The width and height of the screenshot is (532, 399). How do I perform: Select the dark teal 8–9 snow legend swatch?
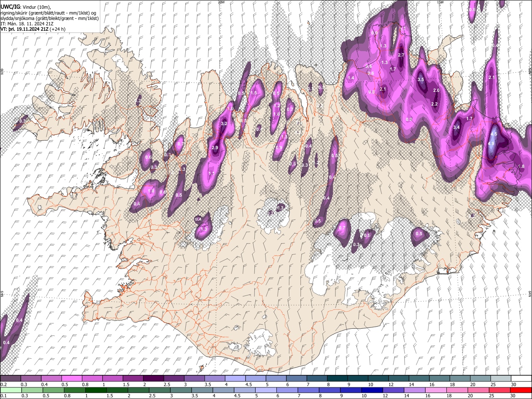(338, 378)
